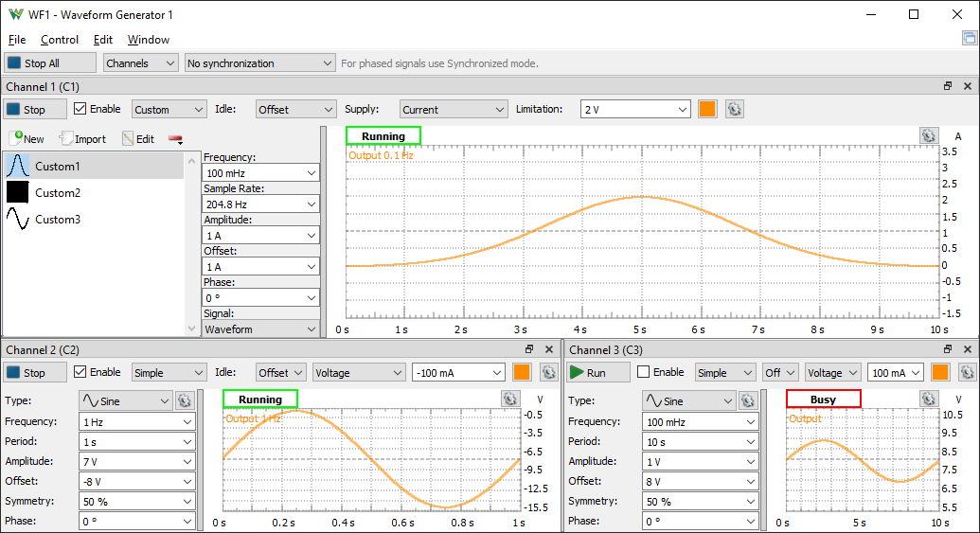Open the sine Type settings gear in Channel 2
Image resolution: width=980 pixels, height=533 pixels.
[185, 400]
